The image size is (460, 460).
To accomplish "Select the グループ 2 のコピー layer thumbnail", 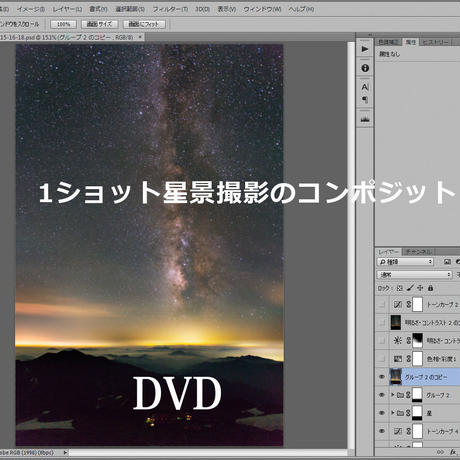I will coord(396,377).
